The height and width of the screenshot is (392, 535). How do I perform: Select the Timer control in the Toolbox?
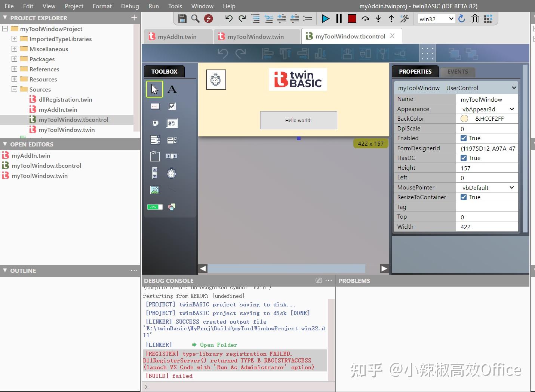coord(172,173)
